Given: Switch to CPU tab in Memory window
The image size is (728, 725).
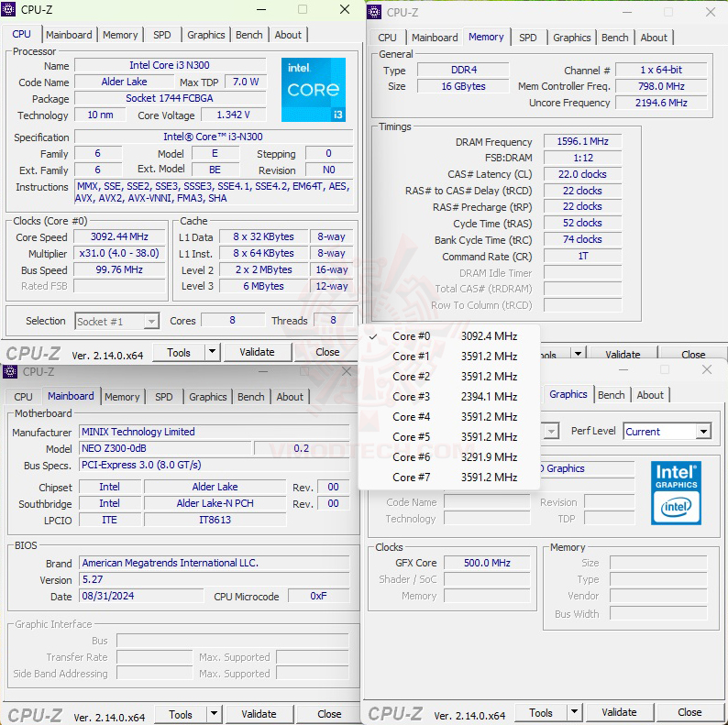Looking at the screenshot, I should click(x=387, y=38).
